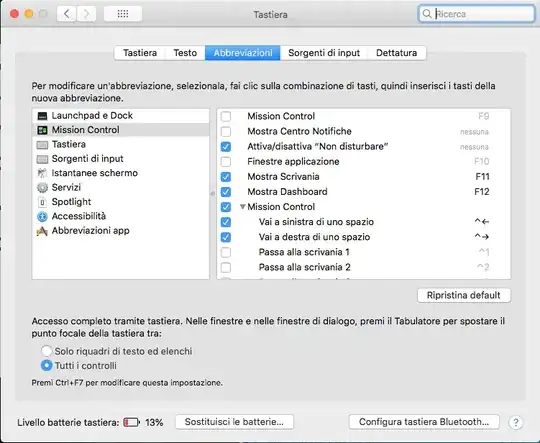Viewport: 540px width, 443px height.
Task: Go back with the left arrow button
Action: pyautogui.click(x=66, y=14)
